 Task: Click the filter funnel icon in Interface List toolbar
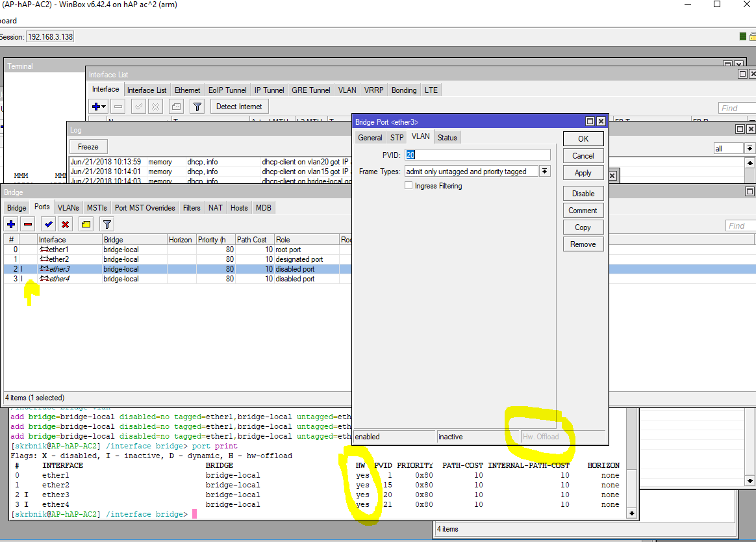(198, 107)
